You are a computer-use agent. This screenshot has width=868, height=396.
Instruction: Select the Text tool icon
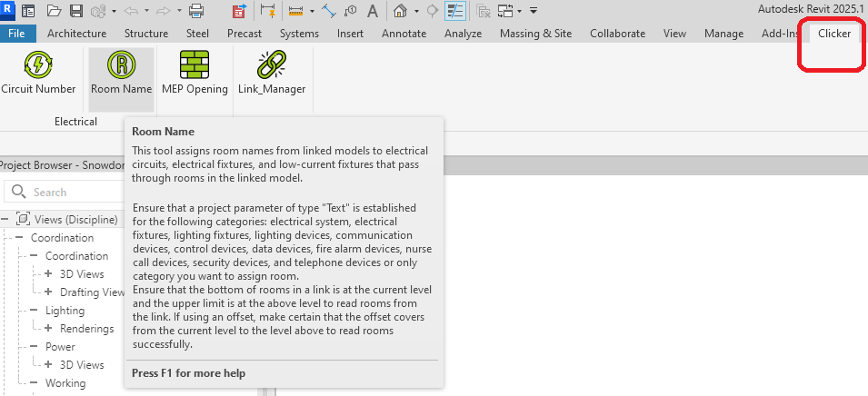click(374, 11)
